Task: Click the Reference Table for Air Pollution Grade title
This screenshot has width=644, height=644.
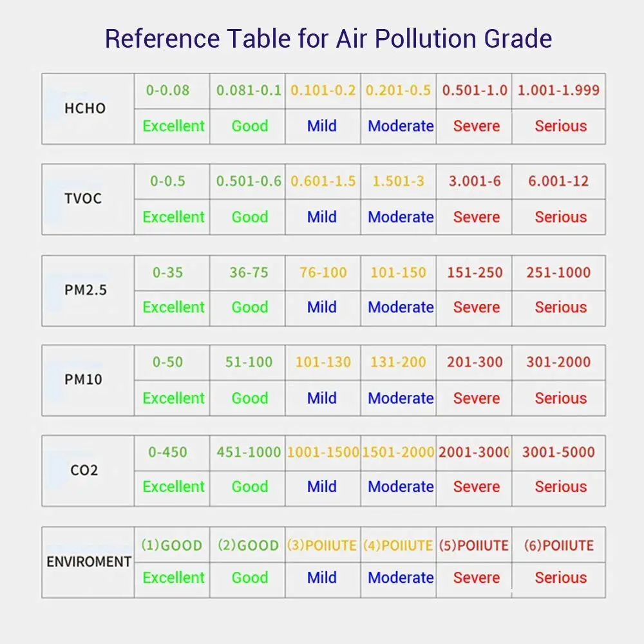Action: pyautogui.click(x=328, y=39)
